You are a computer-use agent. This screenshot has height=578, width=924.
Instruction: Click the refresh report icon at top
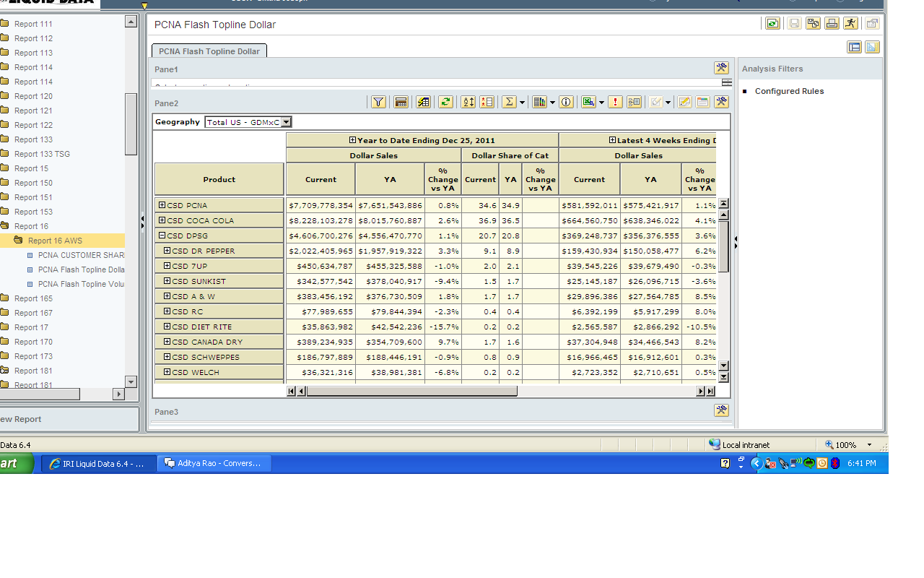click(772, 23)
